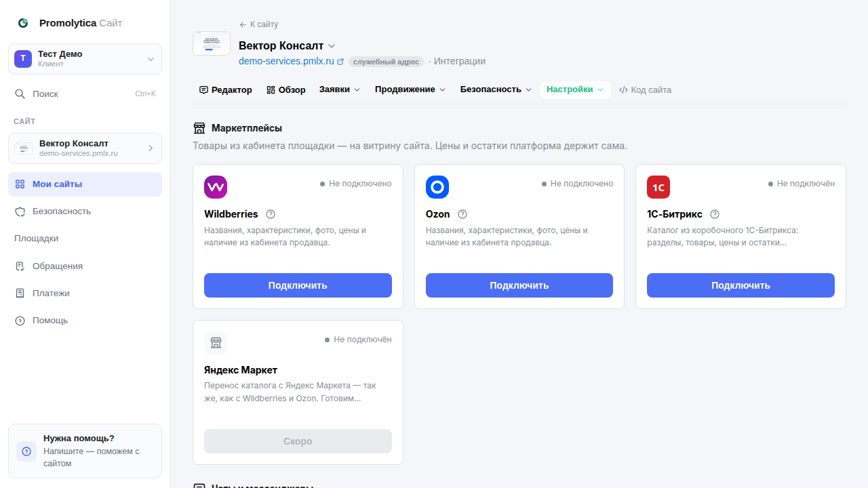The width and height of the screenshot is (868, 488).
Task: Click the Ozon logo
Action: [437, 187]
